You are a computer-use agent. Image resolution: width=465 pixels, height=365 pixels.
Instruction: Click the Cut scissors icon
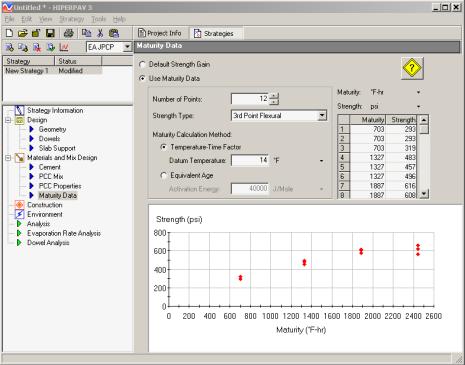100,33
